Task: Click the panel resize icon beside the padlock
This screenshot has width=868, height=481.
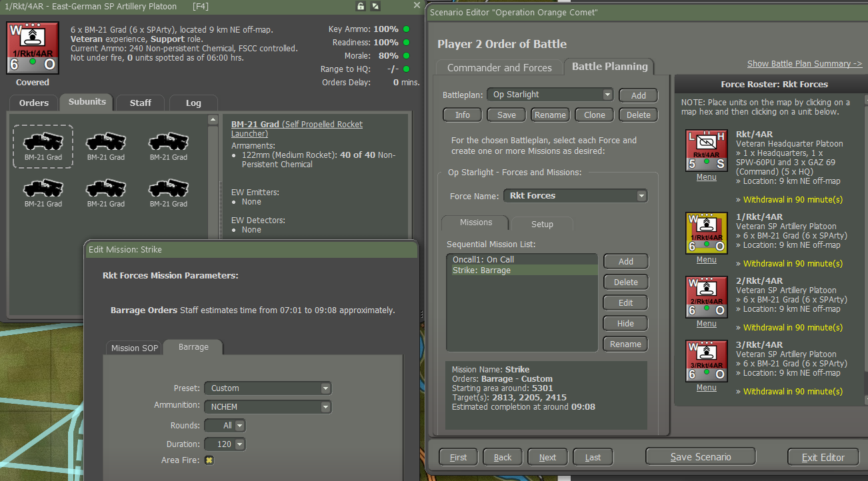Action: (x=375, y=6)
